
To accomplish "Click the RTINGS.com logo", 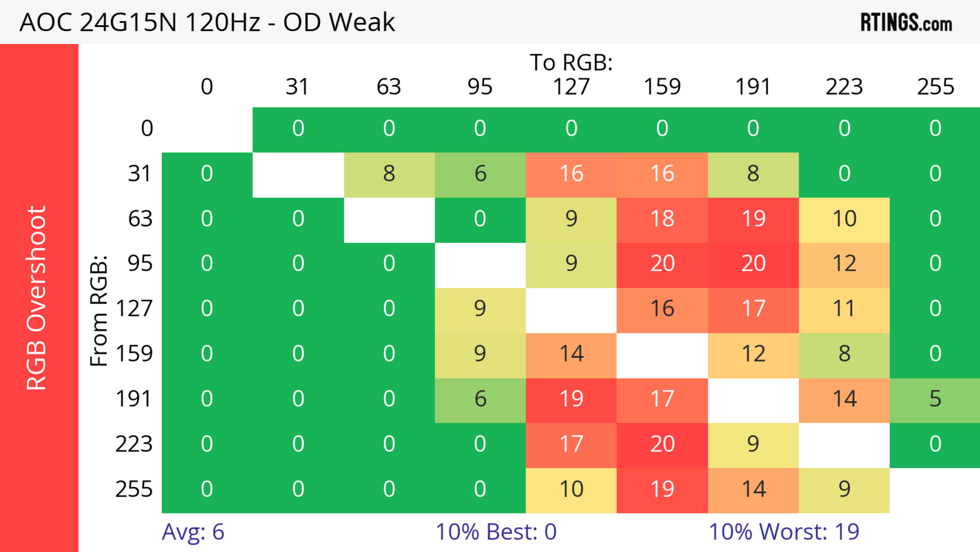I will point(906,22).
